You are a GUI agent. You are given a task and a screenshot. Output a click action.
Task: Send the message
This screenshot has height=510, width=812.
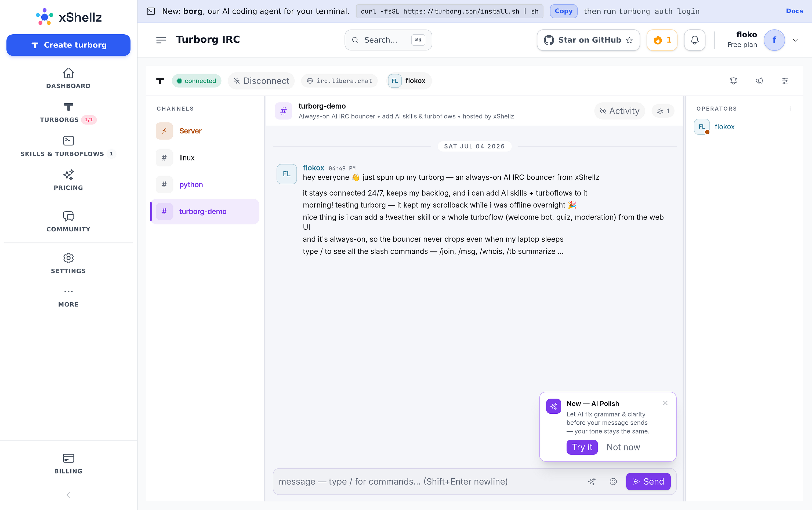(x=648, y=481)
